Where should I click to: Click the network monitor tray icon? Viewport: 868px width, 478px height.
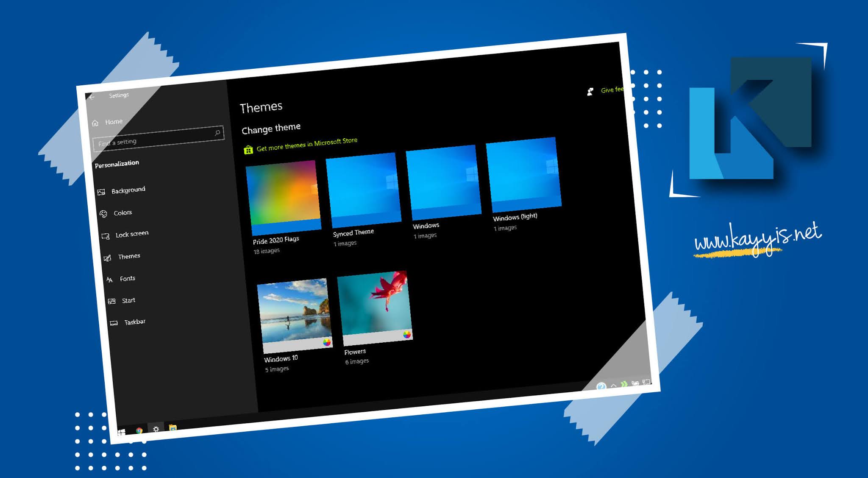[646, 382]
